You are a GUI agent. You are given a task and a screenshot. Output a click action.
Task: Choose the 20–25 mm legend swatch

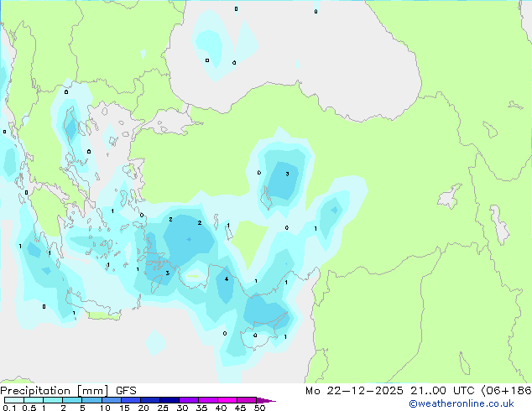tap(149, 400)
